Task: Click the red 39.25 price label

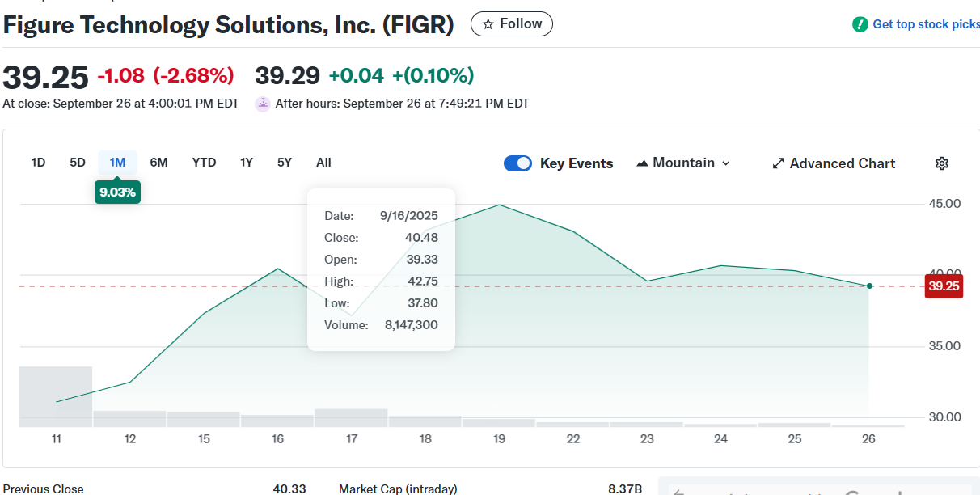Action: point(944,286)
